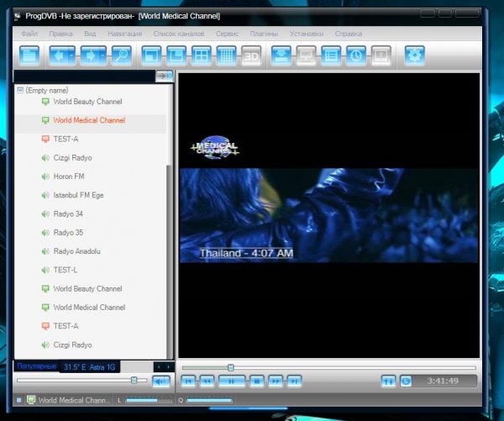Viewport: 504px width, 421px height.
Task: Go to previous channel with back arrow icon
Action: 59,56
